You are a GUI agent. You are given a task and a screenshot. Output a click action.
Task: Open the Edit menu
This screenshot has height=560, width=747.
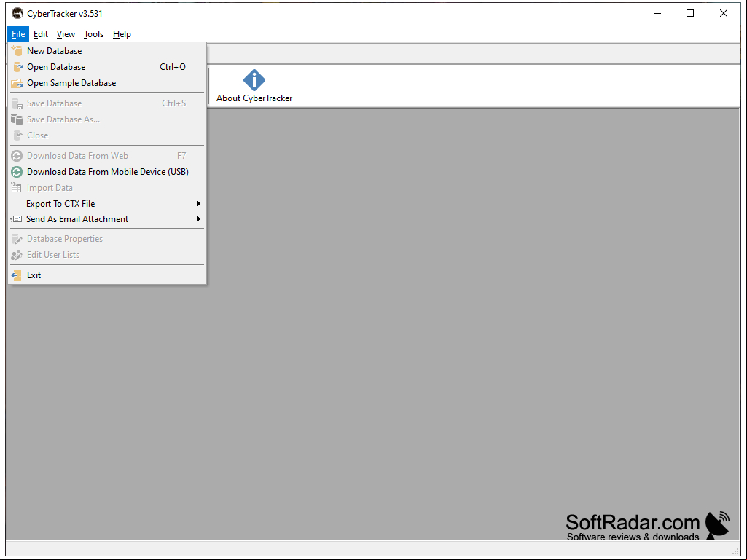(x=41, y=34)
